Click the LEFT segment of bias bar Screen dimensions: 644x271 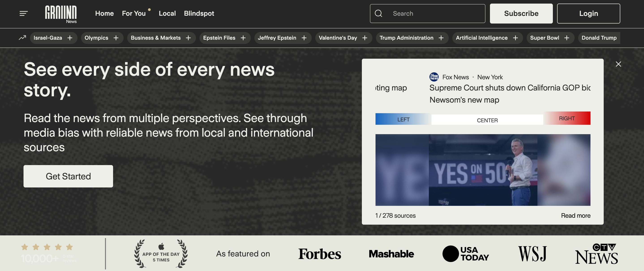point(403,120)
